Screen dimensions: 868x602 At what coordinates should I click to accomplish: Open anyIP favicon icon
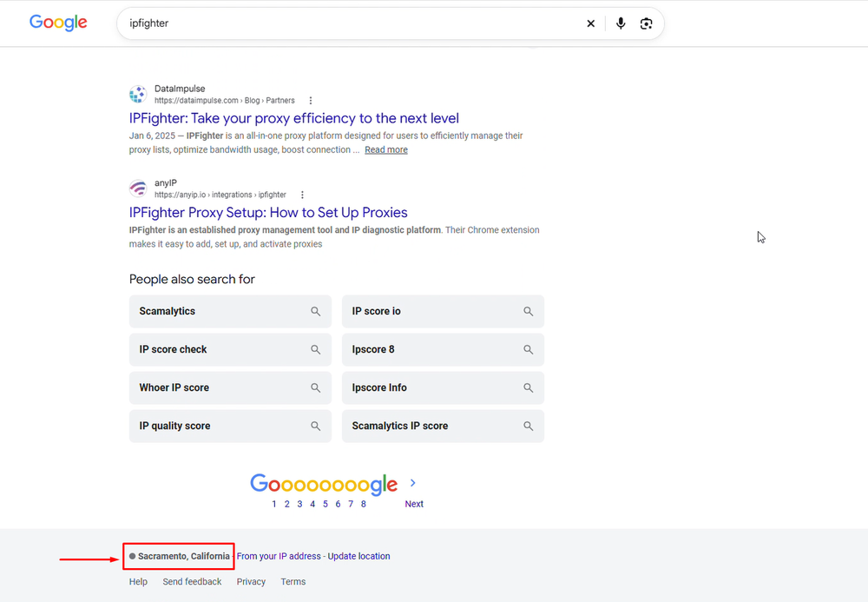coord(138,189)
